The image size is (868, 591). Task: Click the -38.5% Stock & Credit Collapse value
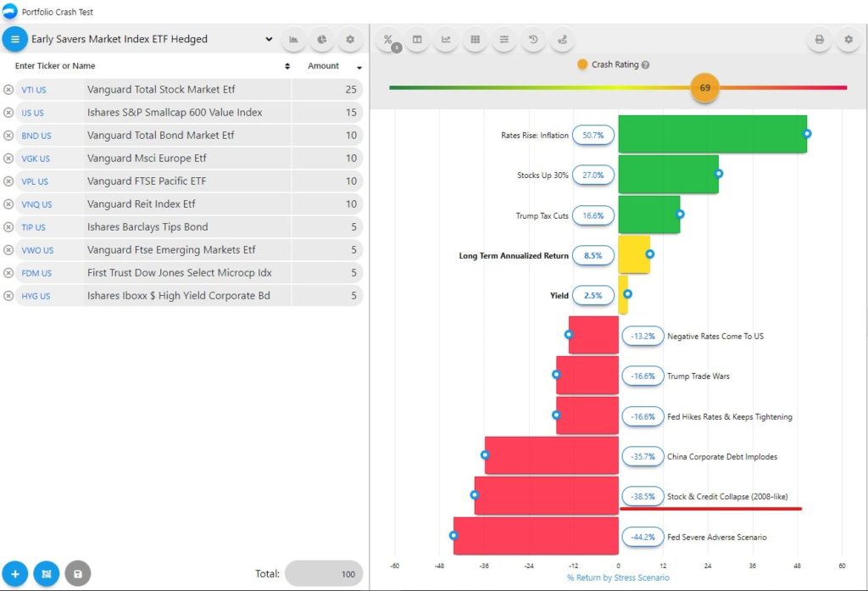tap(643, 497)
